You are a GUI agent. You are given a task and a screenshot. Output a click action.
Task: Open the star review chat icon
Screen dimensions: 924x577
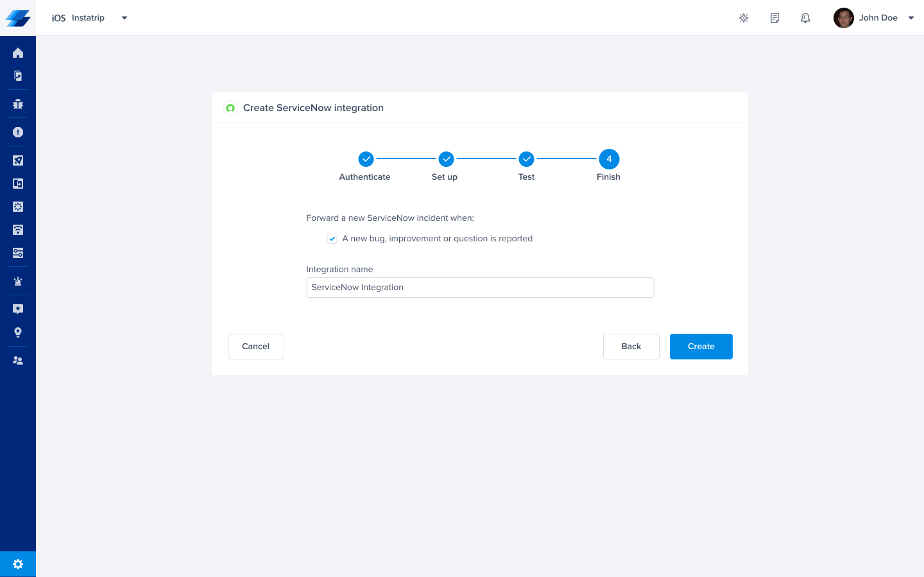pos(18,309)
